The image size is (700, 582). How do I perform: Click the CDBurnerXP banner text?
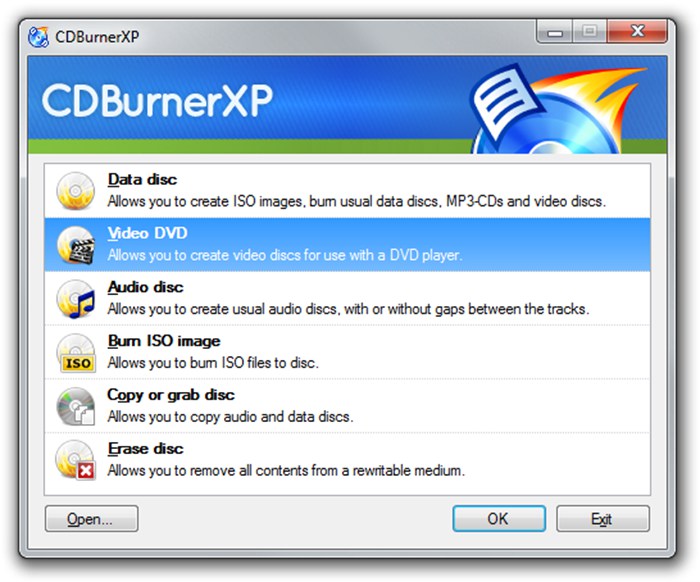157,101
